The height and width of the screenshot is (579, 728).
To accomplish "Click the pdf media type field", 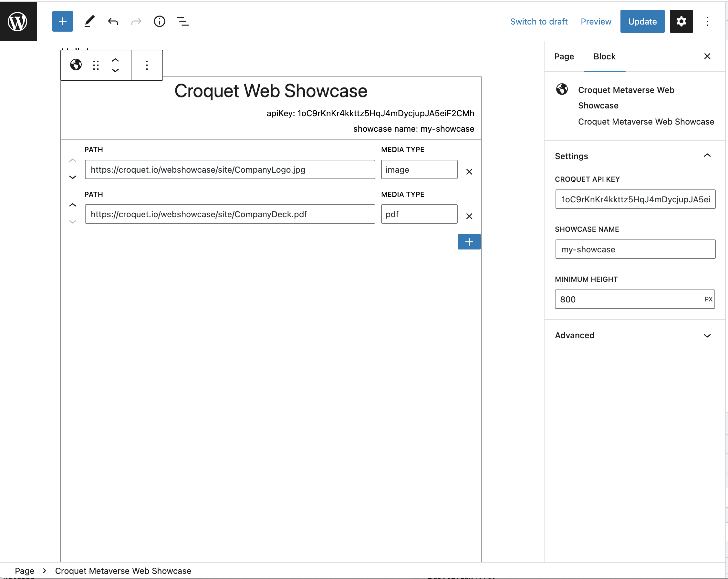I will 419,214.
